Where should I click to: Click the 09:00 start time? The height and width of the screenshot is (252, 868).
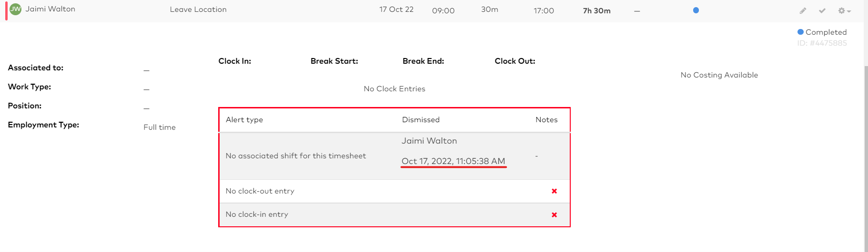tap(444, 10)
